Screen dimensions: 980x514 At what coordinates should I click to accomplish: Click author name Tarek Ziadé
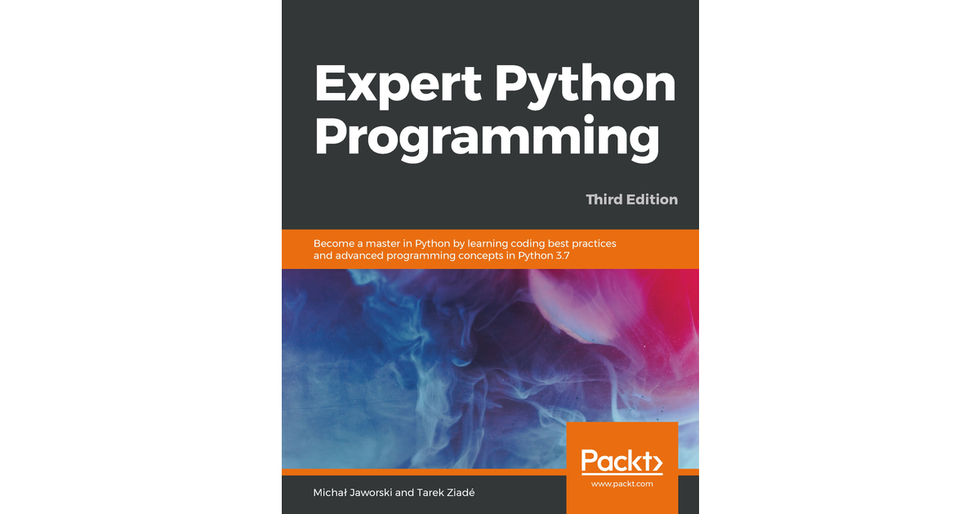pyautogui.click(x=450, y=494)
